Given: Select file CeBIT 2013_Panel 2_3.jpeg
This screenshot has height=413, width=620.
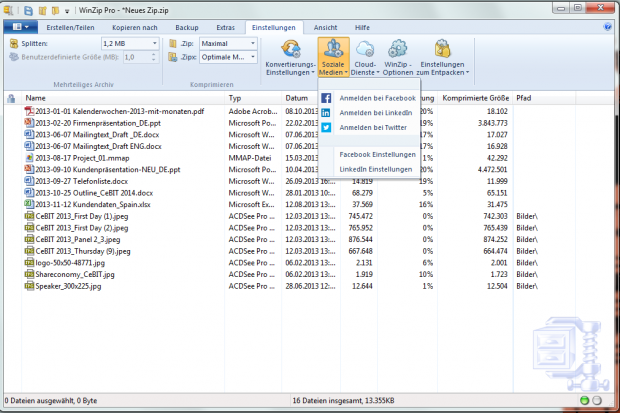Looking at the screenshot, I should 78,240.
